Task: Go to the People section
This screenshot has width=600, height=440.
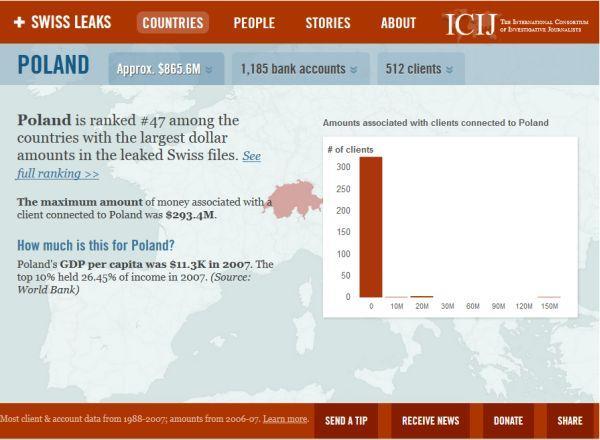Action: tap(254, 23)
